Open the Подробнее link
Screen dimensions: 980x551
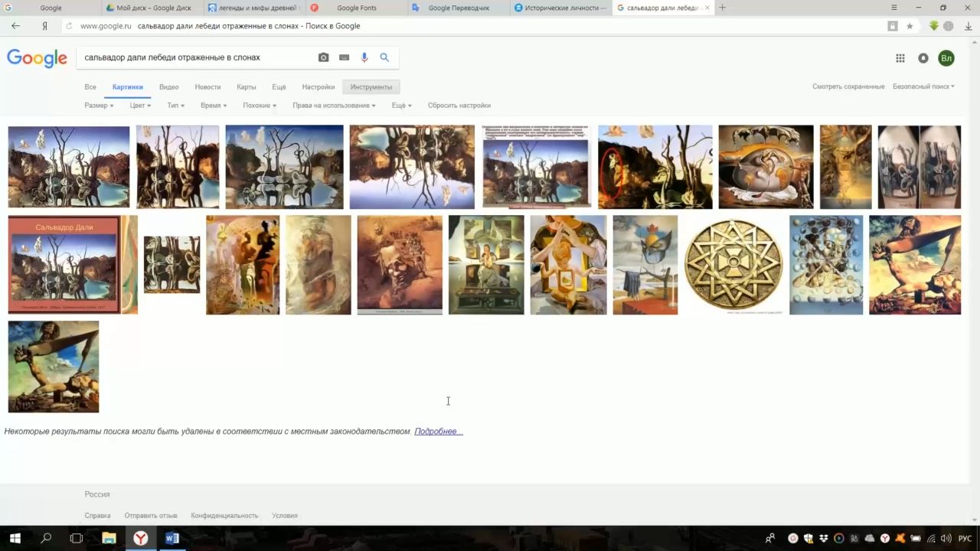pos(438,432)
